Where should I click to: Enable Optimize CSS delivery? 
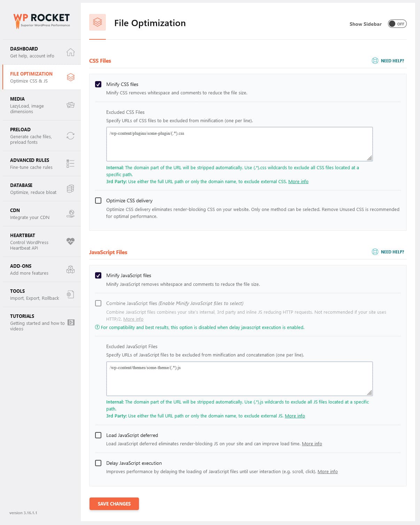pyautogui.click(x=98, y=201)
